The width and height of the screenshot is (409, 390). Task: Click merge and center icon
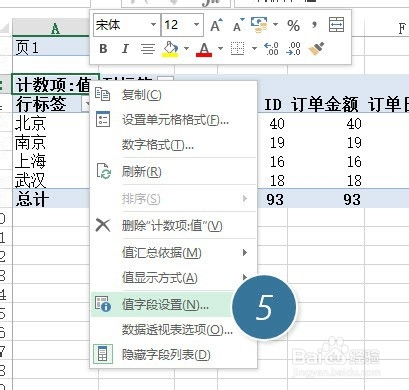pyautogui.click(x=336, y=25)
